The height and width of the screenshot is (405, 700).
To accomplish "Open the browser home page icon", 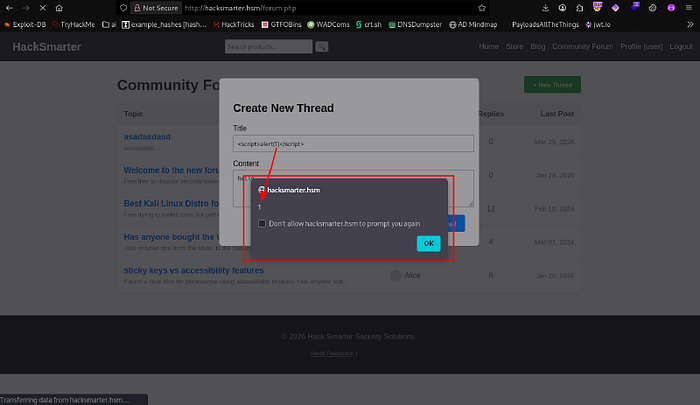I will (x=59, y=8).
